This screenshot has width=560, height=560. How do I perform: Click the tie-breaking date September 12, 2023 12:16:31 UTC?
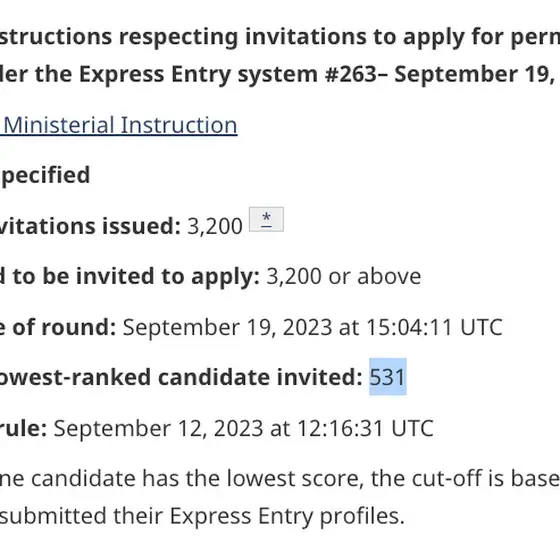(x=244, y=428)
